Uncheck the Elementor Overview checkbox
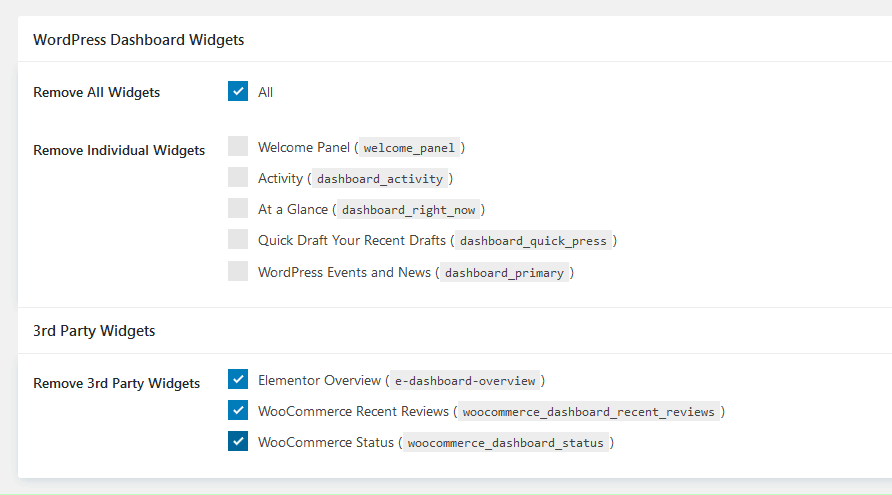Screen dimensions: 892x495 click(x=238, y=380)
